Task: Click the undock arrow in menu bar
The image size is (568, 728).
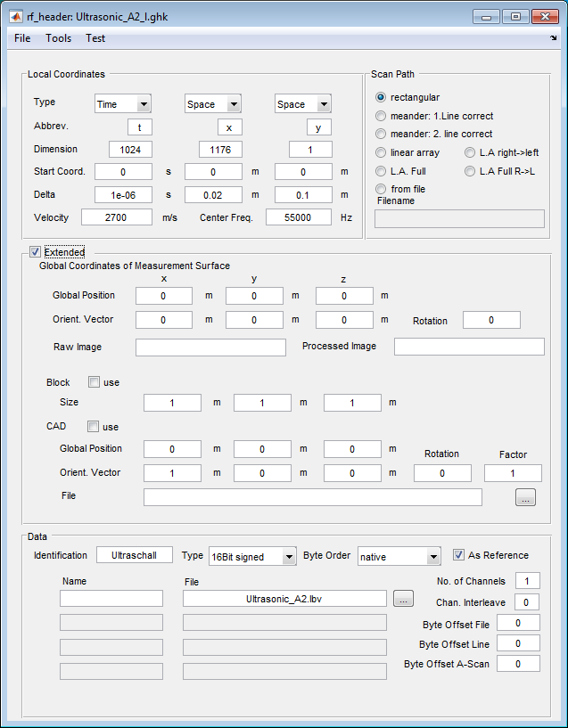Action: pyautogui.click(x=553, y=38)
